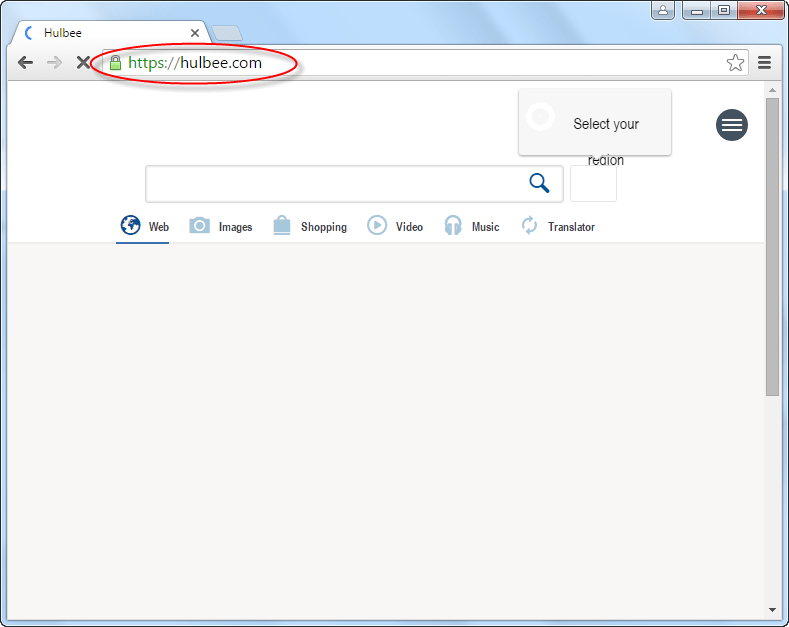Open the Hulbee round hamburger menu
Image resolution: width=789 pixels, height=627 pixels.
pos(732,125)
